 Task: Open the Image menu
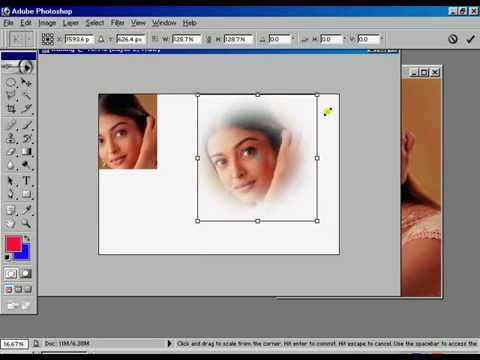tap(47, 23)
